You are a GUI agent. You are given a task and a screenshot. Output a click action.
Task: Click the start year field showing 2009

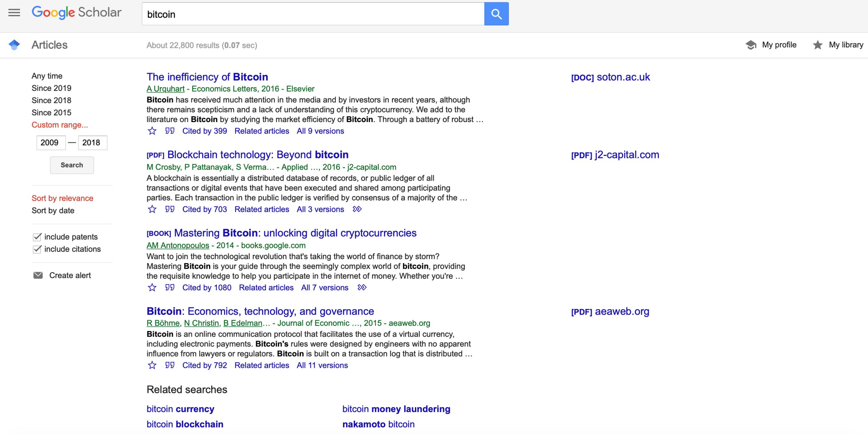coord(51,143)
